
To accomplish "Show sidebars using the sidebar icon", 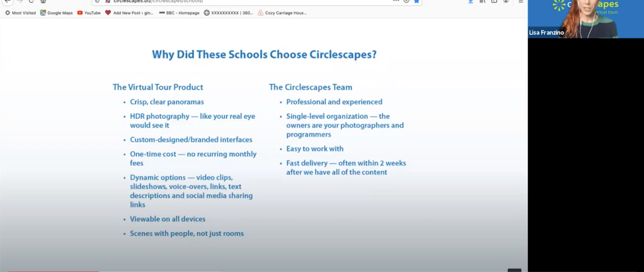I will pos(494,1).
